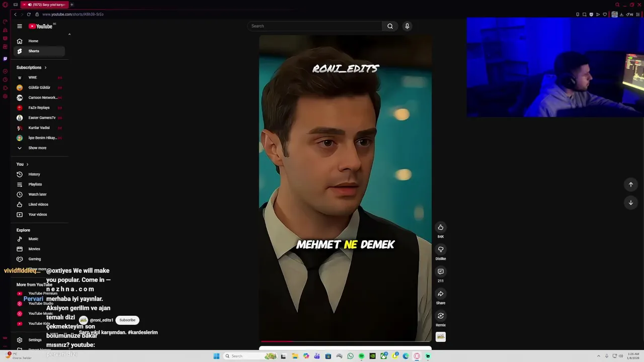Open Playlists in the sidebar
The height and width of the screenshot is (362, 644).
click(39, 184)
